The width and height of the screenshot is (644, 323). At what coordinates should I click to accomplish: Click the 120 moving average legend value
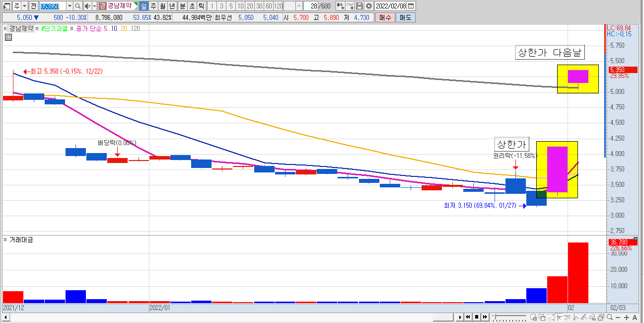[x=135, y=28]
